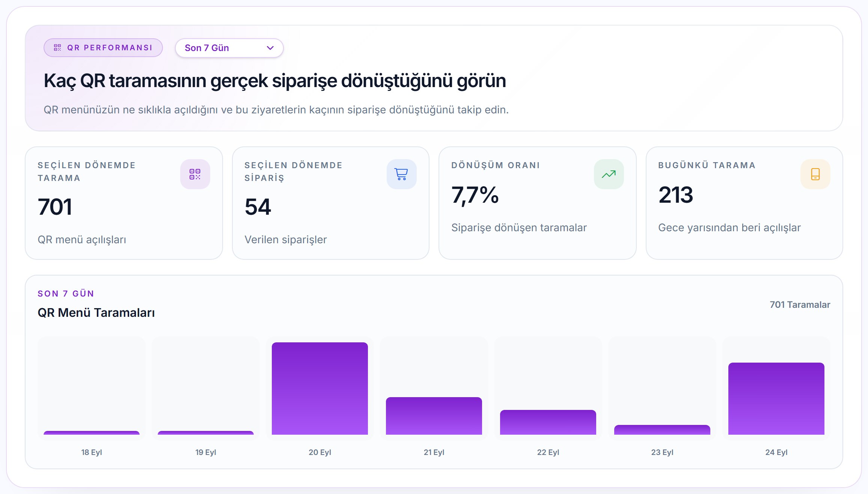
Task: Click the 7,7% conversion rate value
Action: [x=475, y=195]
